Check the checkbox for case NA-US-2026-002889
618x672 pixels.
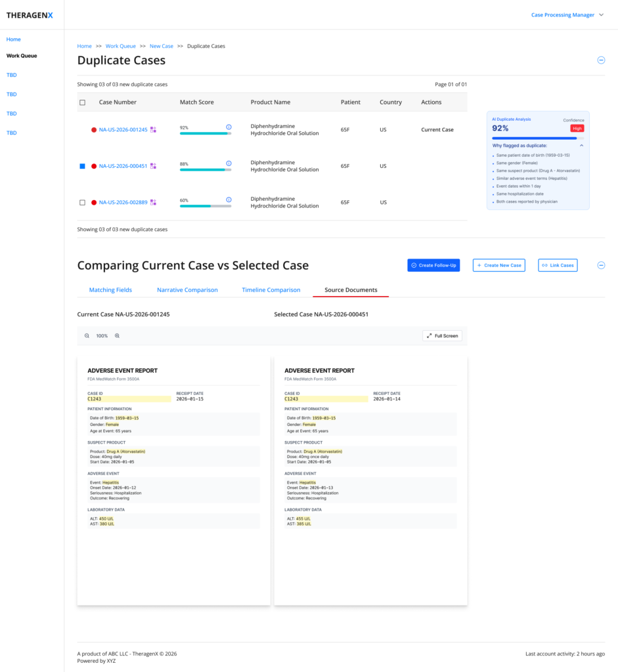tap(82, 203)
